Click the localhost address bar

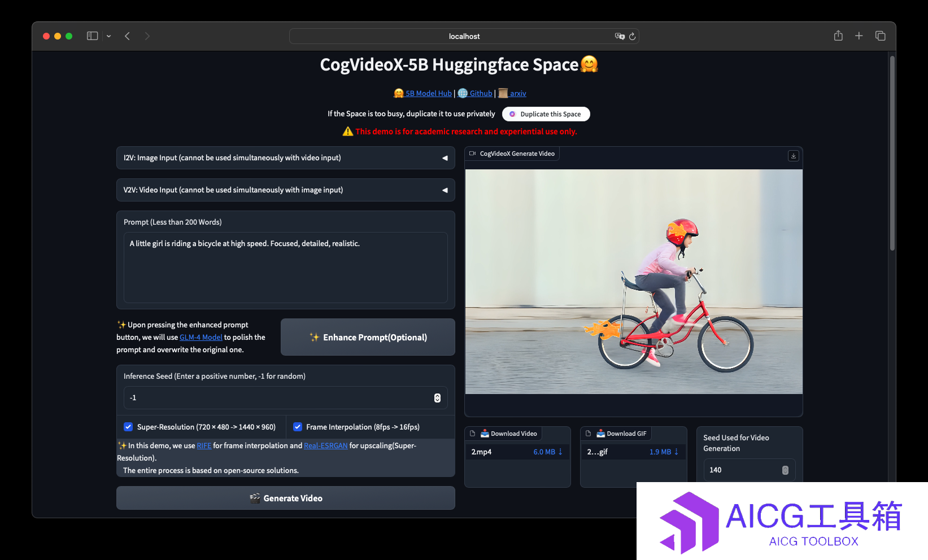pyautogui.click(x=464, y=36)
